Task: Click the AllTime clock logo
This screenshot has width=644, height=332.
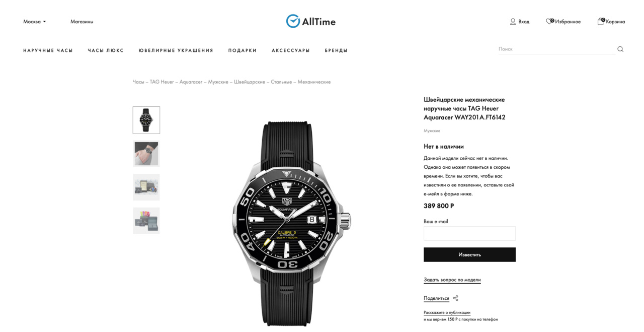Action: (293, 21)
